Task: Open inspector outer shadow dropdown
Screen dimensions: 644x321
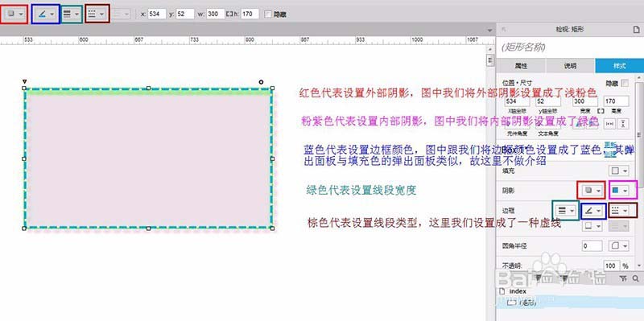Action: pos(592,191)
